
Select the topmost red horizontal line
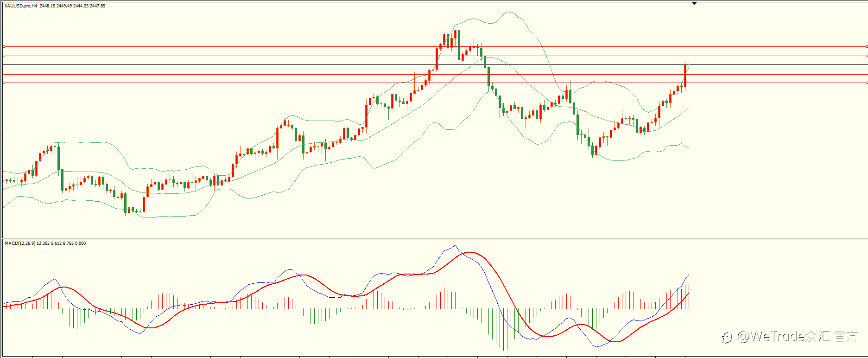(x=435, y=47)
